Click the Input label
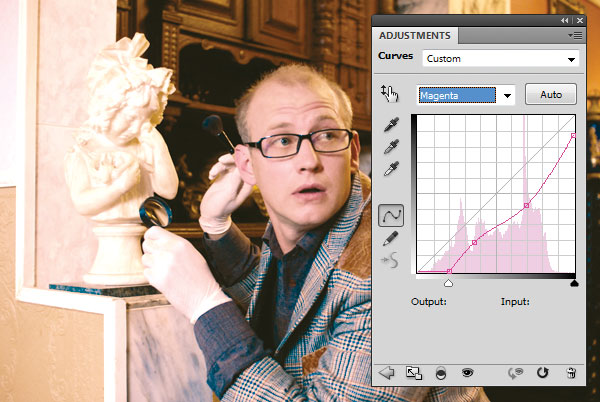This screenshot has width=600, height=402. pos(515,302)
